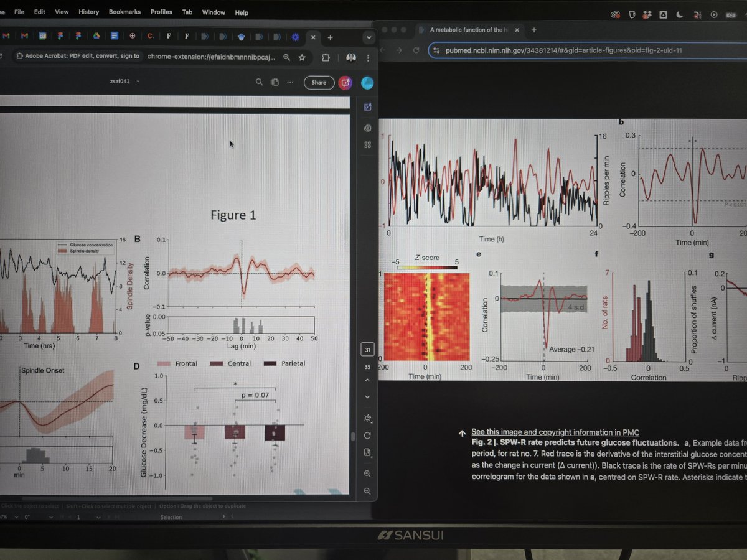Open the Extensions puzzle icon
Viewport: 747px width, 560px height.
pyautogui.click(x=326, y=57)
